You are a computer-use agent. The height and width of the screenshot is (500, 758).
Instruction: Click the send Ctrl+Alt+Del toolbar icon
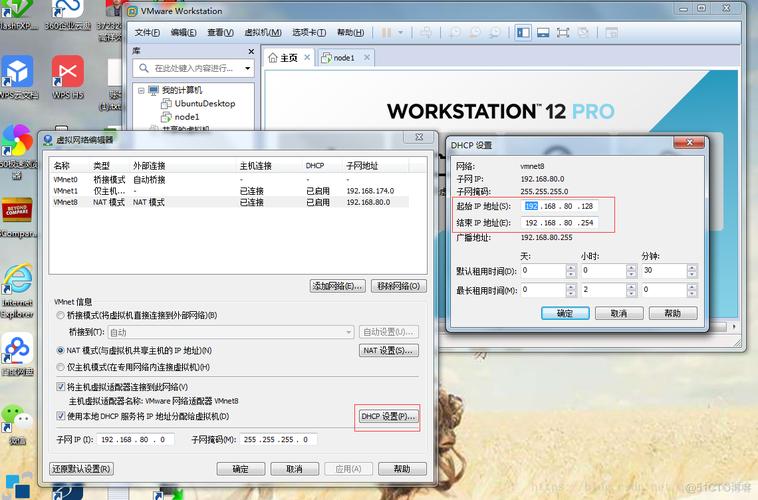[x=426, y=32]
